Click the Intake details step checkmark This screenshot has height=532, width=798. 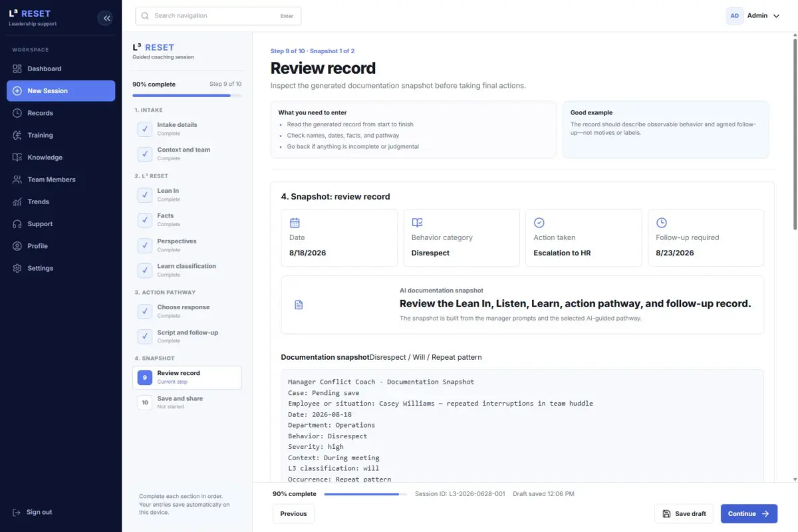(x=144, y=129)
